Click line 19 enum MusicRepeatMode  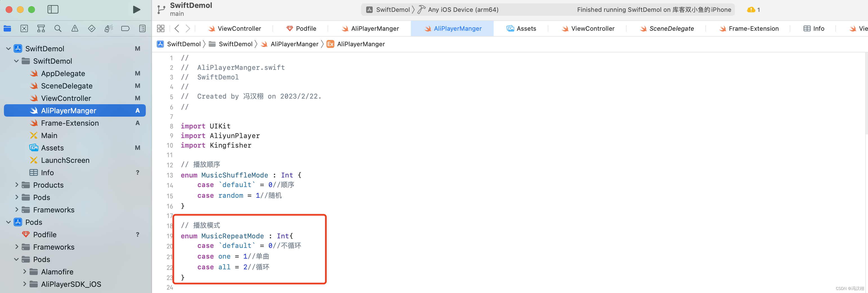click(x=237, y=236)
